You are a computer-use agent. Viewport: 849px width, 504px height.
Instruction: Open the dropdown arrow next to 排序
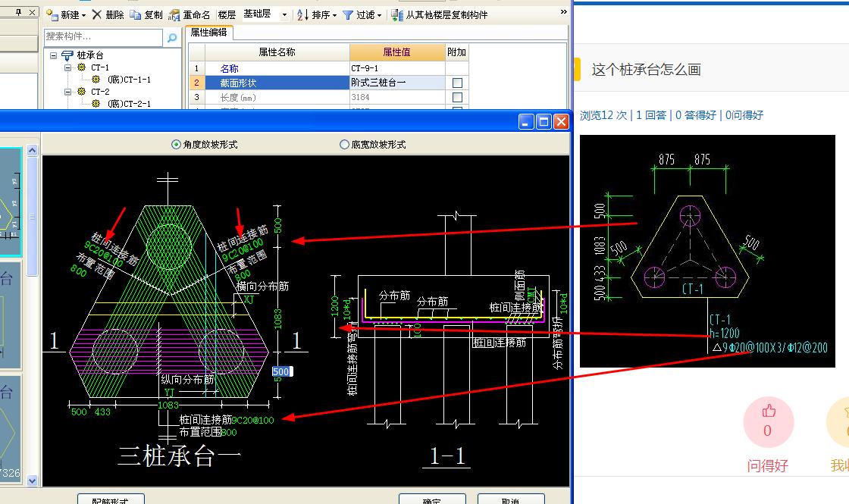[x=334, y=15]
